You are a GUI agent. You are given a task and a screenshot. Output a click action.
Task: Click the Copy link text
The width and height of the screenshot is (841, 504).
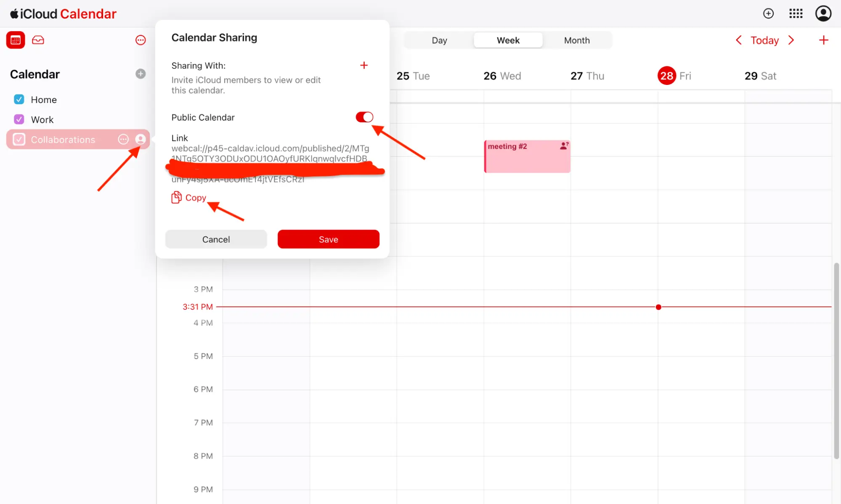[x=196, y=198]
